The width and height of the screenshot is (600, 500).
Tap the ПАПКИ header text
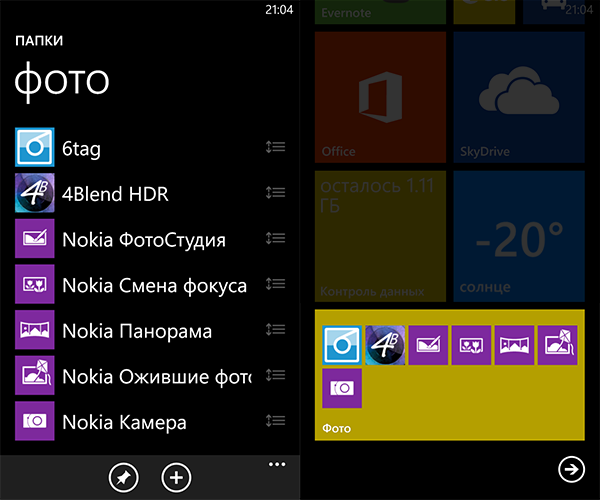point(39,41)
